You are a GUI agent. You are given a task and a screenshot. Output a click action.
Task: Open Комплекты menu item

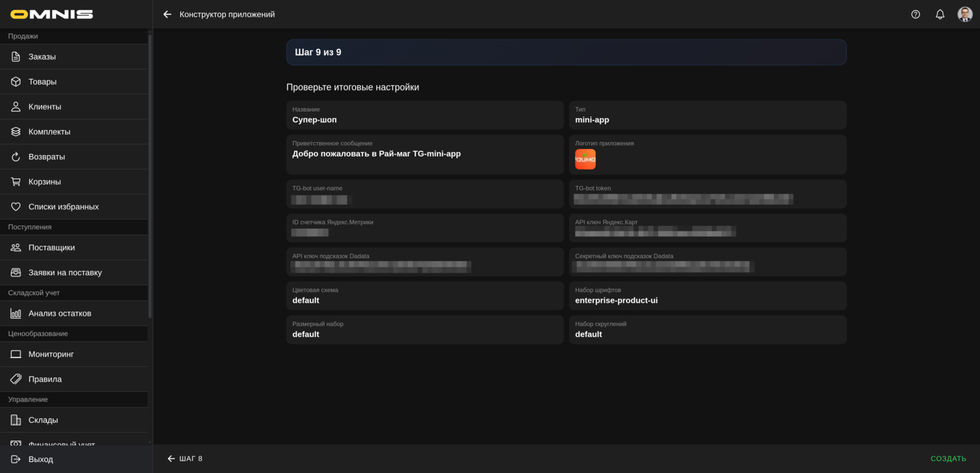tap(49, 132)
